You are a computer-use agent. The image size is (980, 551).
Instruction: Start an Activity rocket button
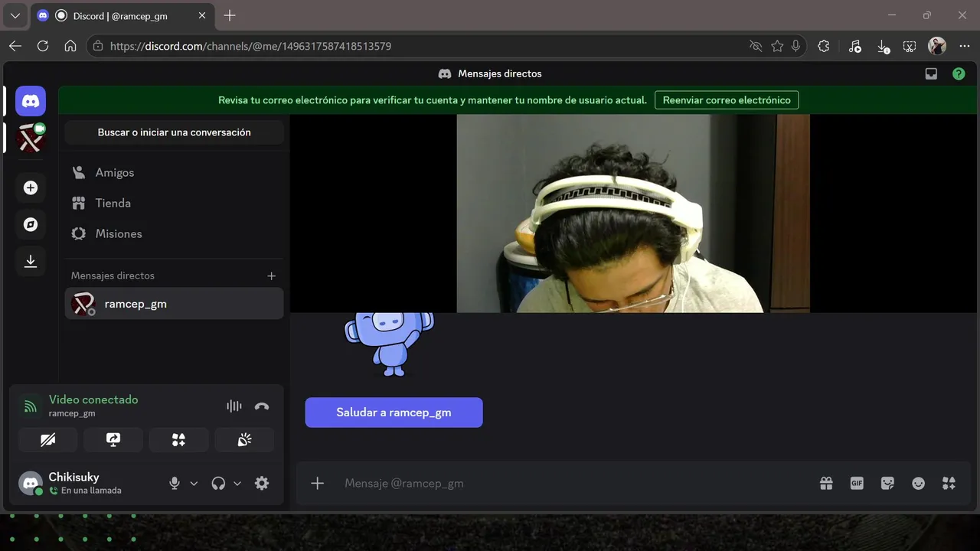[x=178, y=439]
